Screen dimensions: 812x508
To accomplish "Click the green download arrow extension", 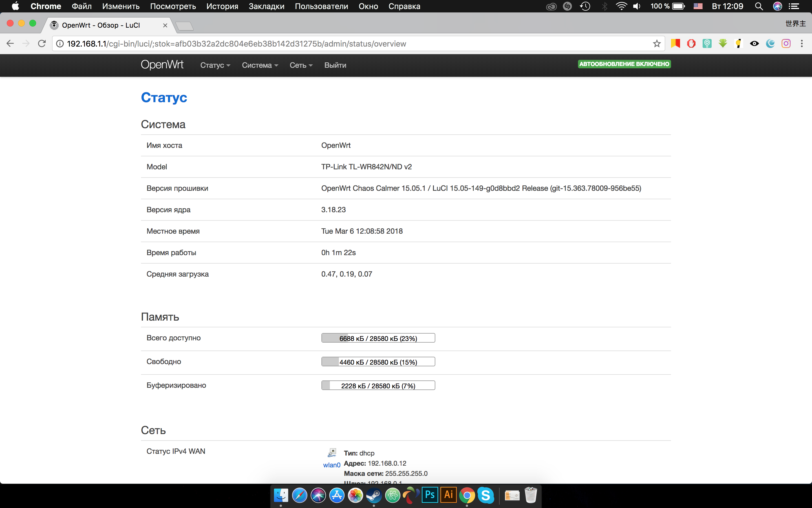I will pos(723,44).
